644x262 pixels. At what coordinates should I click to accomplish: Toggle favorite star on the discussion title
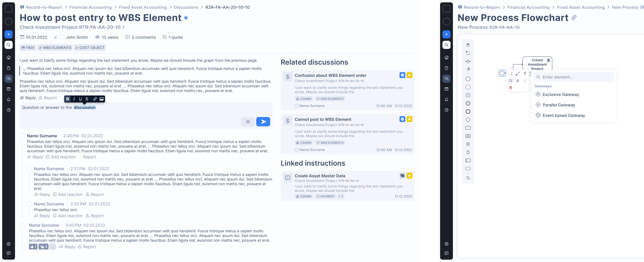[x=186, y=18]
